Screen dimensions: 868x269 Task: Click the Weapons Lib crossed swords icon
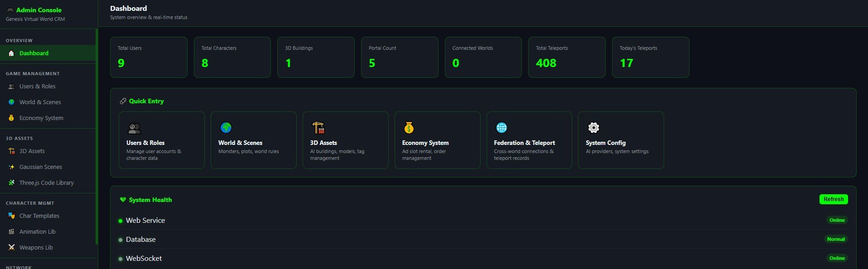click(x=11, y=248)
